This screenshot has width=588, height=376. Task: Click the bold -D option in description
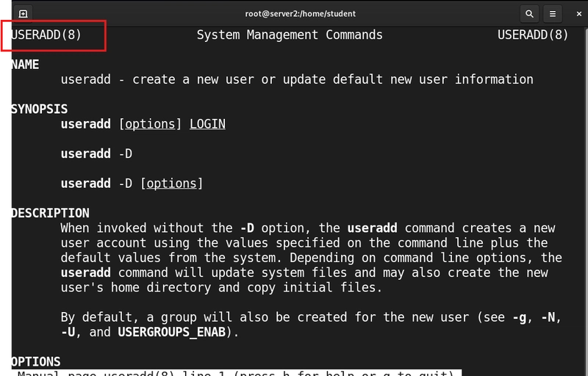coord(247,228)
